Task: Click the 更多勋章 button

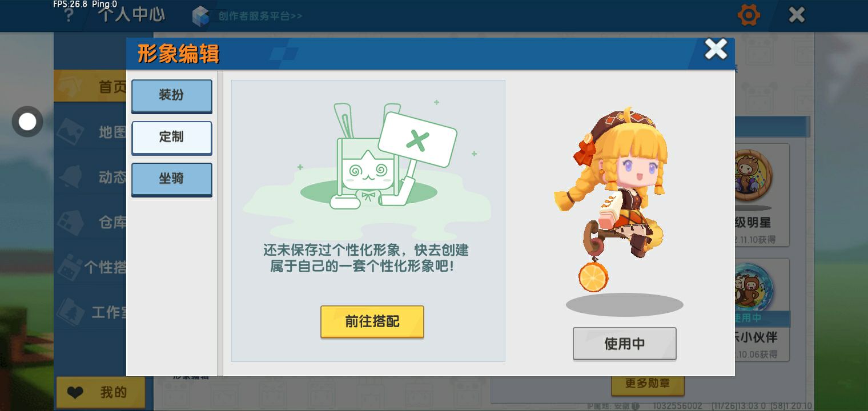Action: (648, 384)
